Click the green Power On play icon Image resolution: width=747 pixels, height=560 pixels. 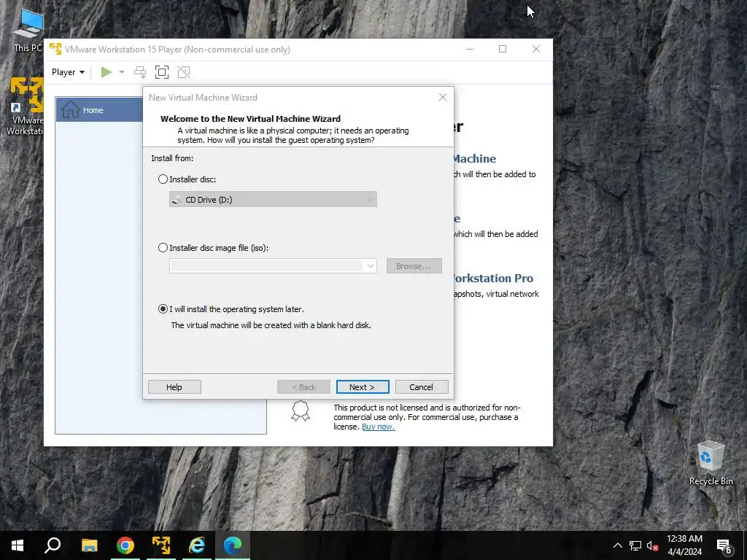point(107,72)
